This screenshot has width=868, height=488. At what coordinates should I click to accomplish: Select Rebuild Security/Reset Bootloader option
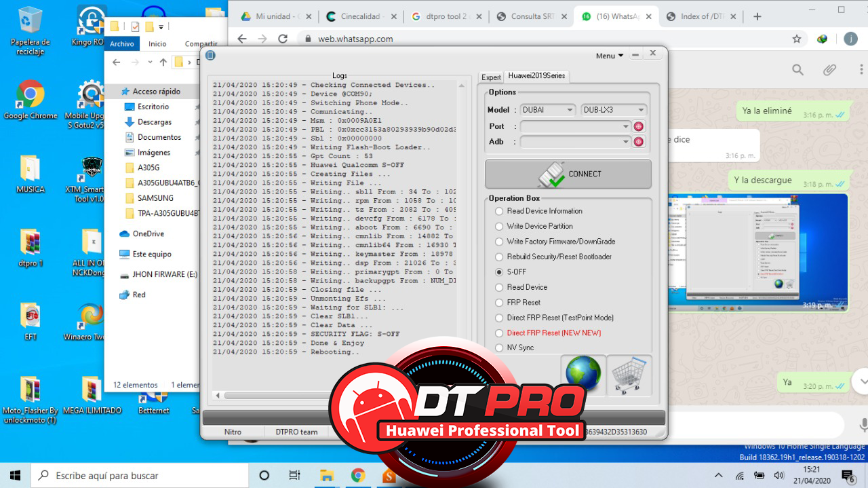pyautogui.click(x=553, y=257)
